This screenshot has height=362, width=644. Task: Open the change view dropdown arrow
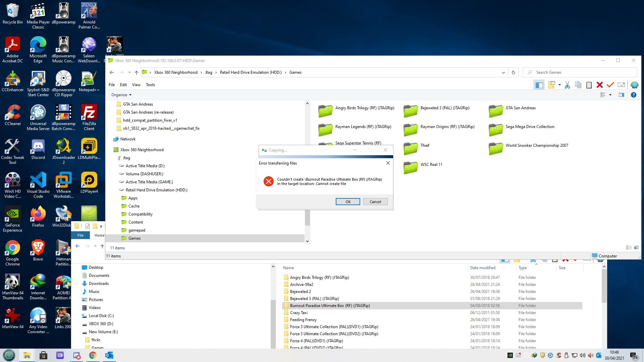tap(610, 95)
